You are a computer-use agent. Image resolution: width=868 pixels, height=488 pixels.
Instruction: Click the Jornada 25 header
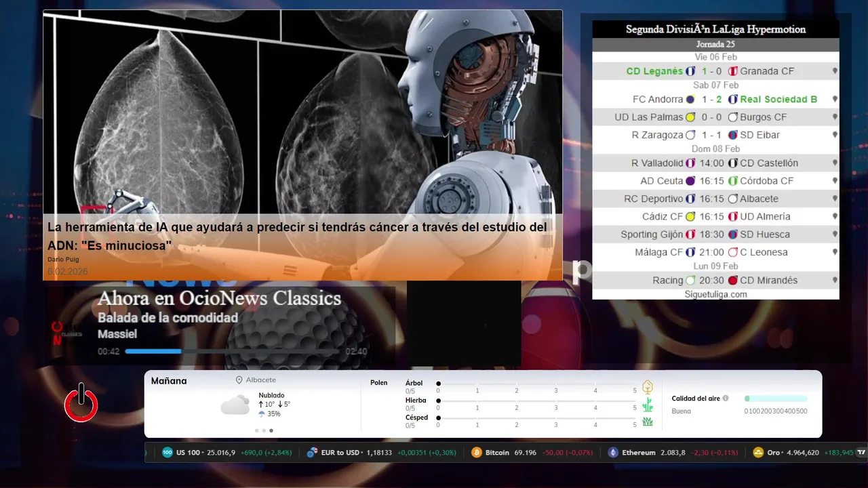[715, 45]
